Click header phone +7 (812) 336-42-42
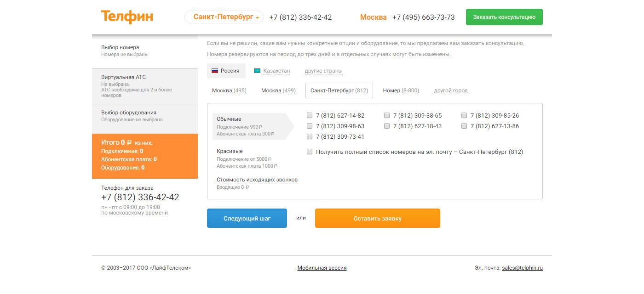This screenshot has height=294, width=644. click(300, 17)
